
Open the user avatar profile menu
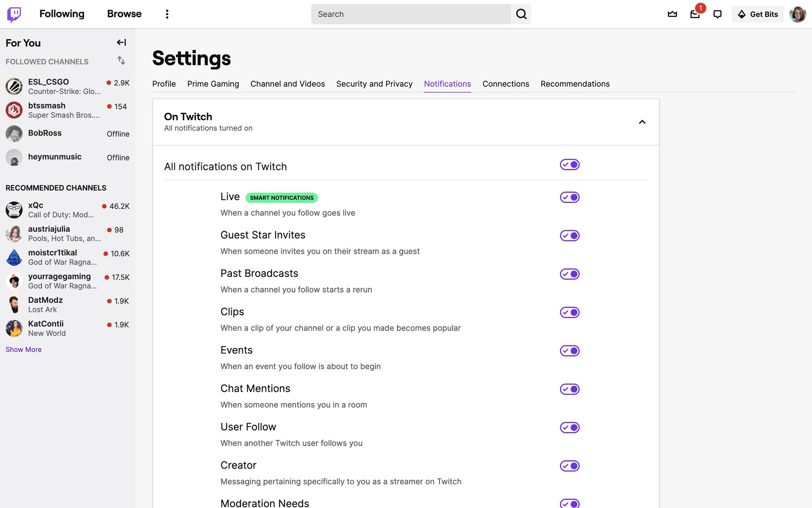[797, 14]
